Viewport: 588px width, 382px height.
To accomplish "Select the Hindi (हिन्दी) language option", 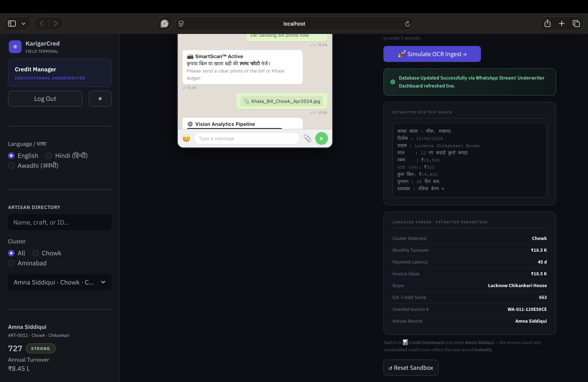I will (x=66, y=155).
